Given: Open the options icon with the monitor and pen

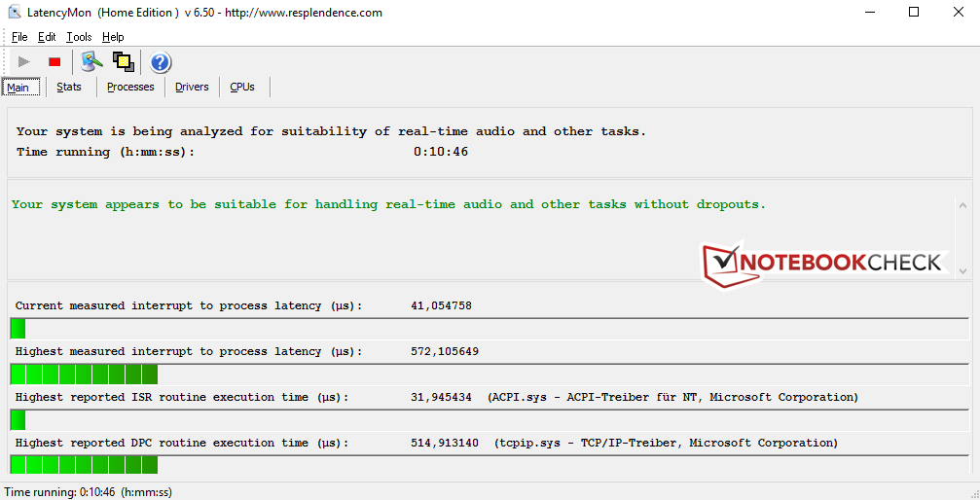Looking at the screenshot, I should [91, 62].
